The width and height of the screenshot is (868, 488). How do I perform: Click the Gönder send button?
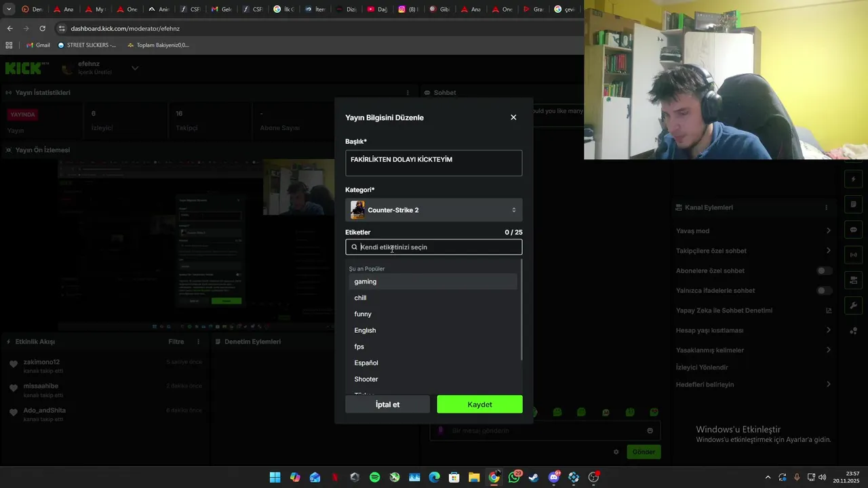click(x=644, y=452)
